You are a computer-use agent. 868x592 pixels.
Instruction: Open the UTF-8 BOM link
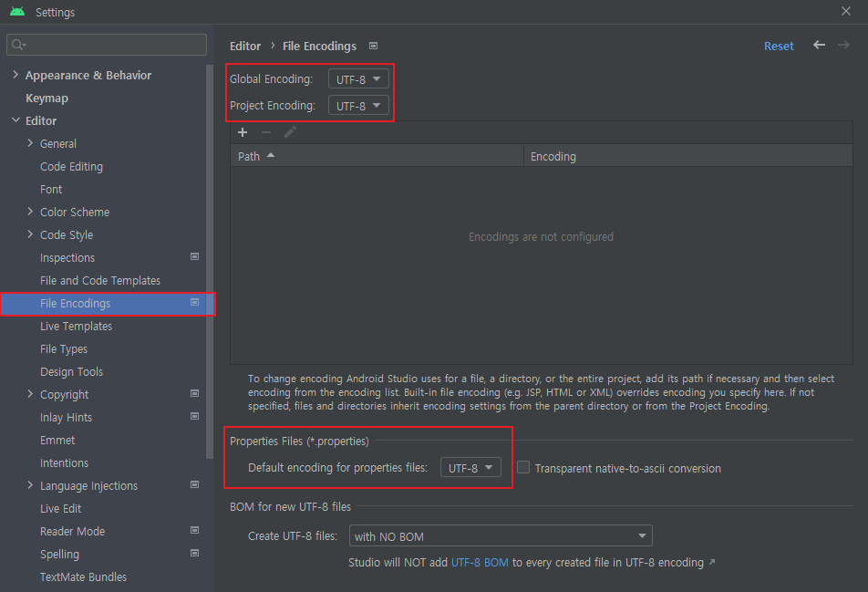click(x=480, y=563)
